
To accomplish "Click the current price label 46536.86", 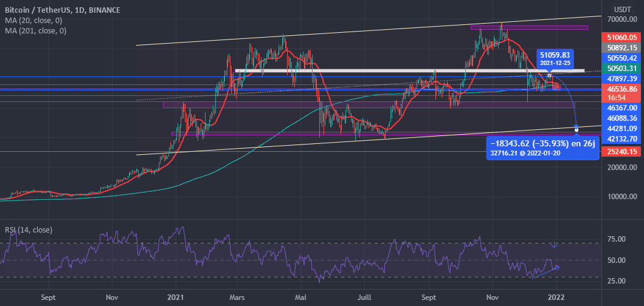I will [620, 88].
